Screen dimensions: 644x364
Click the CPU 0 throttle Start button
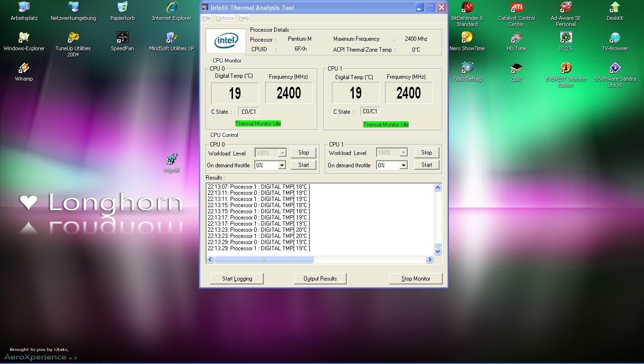coord(304,165)
